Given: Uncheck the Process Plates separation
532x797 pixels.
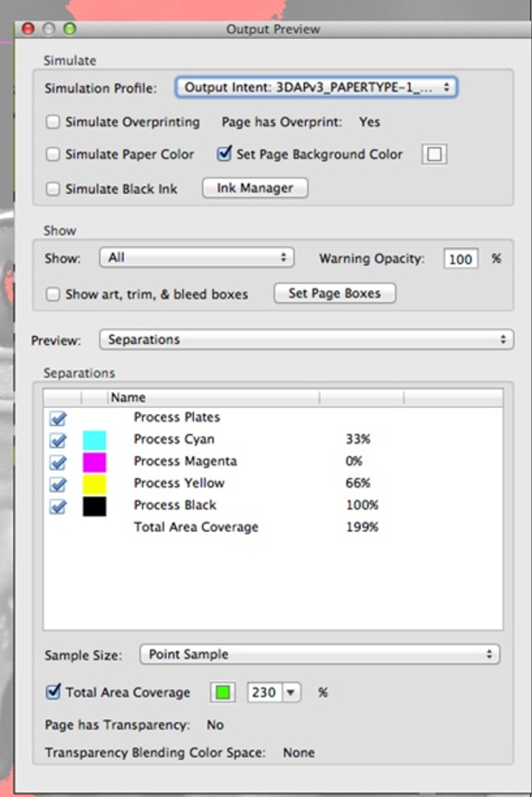Looking at the screenshot, I should pos(57,418).
